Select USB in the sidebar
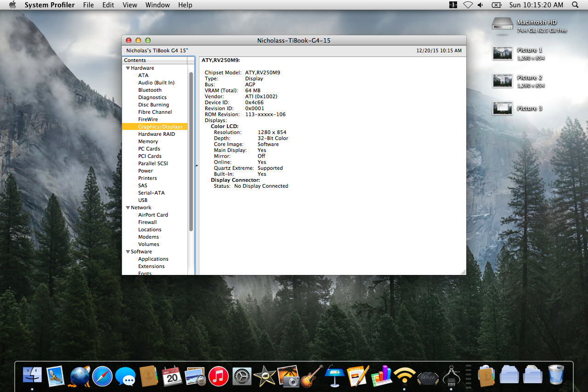588x392 pixels. (143, 200)
